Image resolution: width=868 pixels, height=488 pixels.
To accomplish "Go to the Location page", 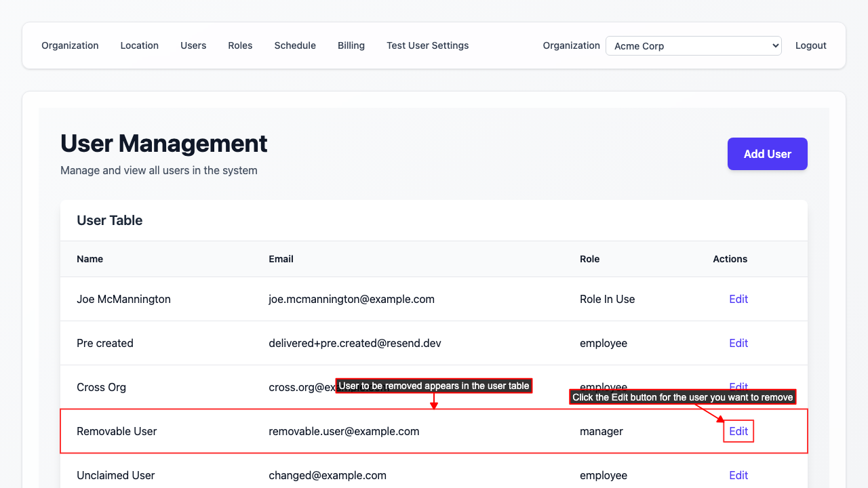I will coord(140,45).
